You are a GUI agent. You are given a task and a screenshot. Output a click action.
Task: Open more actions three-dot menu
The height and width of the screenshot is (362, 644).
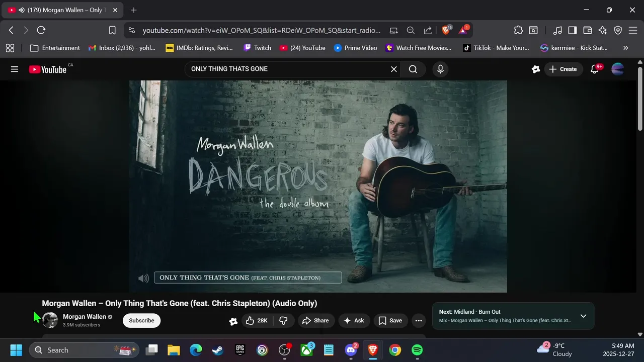[419, 321]
